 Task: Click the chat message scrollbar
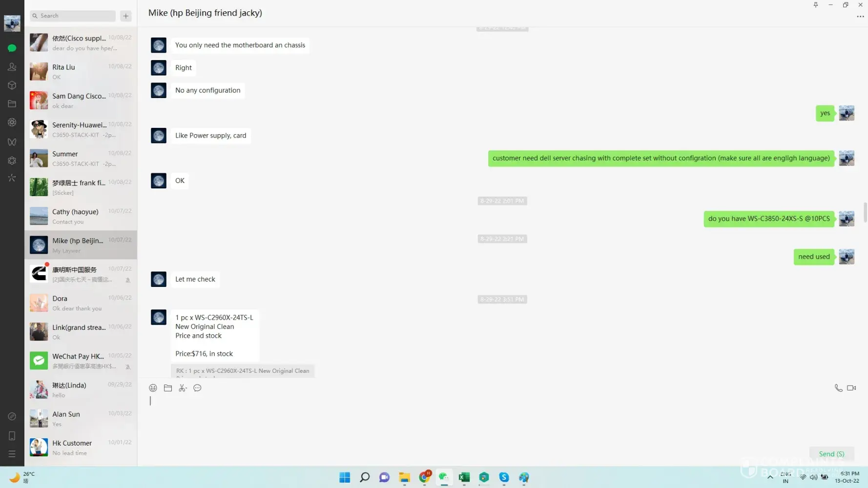[865, 212]
